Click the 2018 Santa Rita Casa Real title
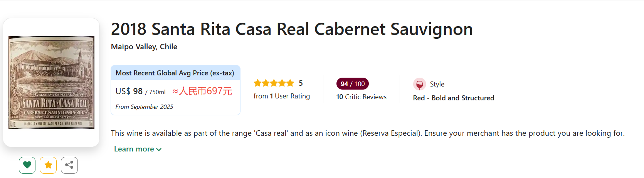This screenshot has height=178, width=644. click(292, 29)
